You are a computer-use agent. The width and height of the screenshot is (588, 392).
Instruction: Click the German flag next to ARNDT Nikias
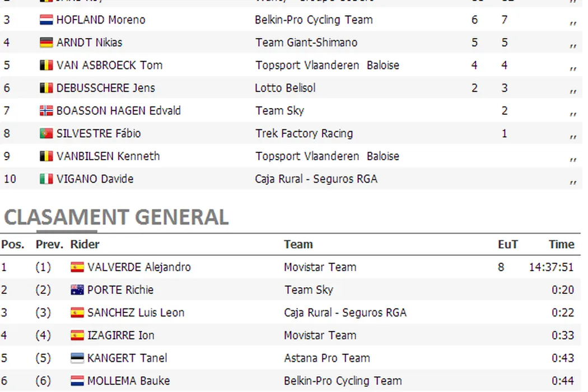click(x=46, y=43)
